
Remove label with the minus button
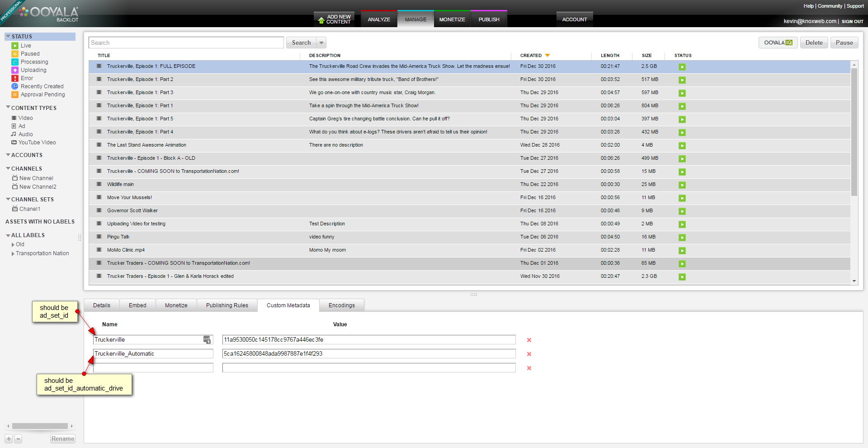(18, 438)
